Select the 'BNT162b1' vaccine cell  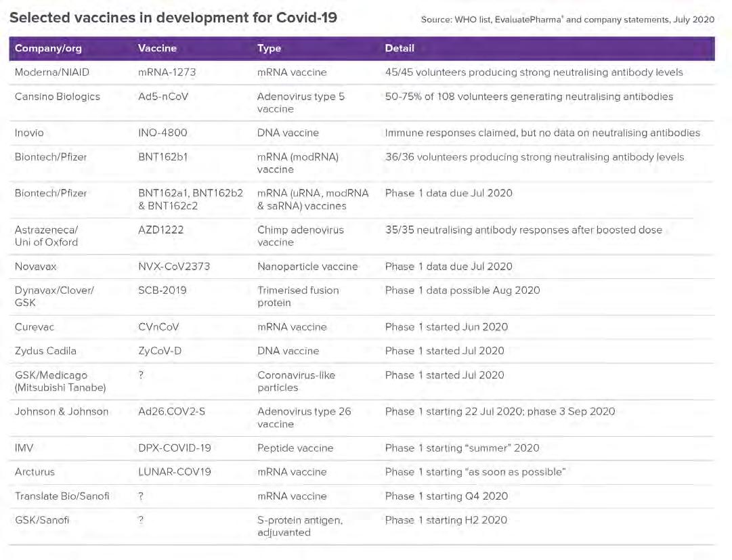coord(163,157)
